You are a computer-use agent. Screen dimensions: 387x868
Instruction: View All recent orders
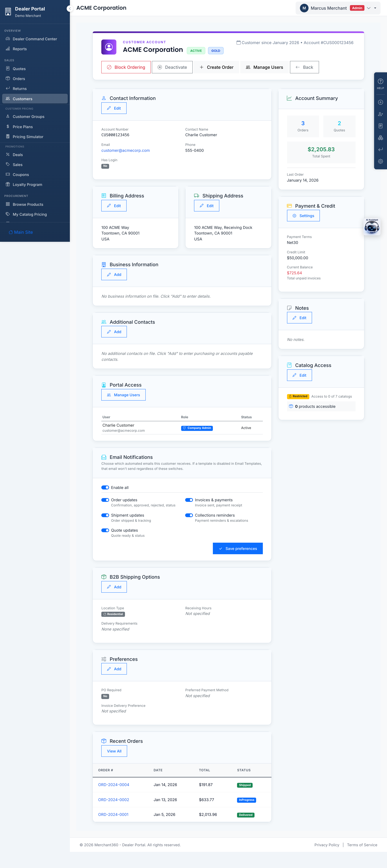[114, 751]
